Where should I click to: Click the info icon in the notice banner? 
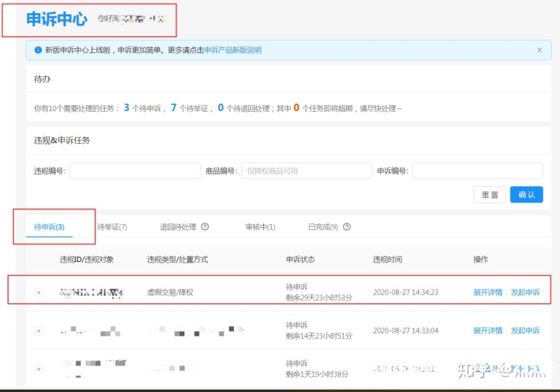(x=38, y=50)
